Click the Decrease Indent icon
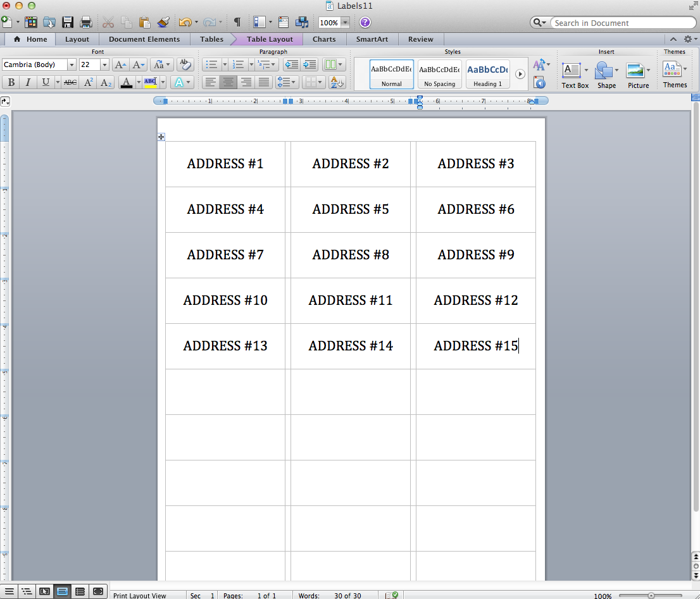The width and height of the screenshot is (700, 599). click(292, 65)
